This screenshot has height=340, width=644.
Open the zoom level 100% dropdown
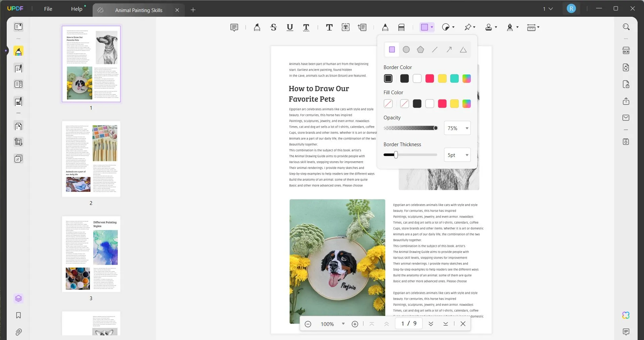343,324
